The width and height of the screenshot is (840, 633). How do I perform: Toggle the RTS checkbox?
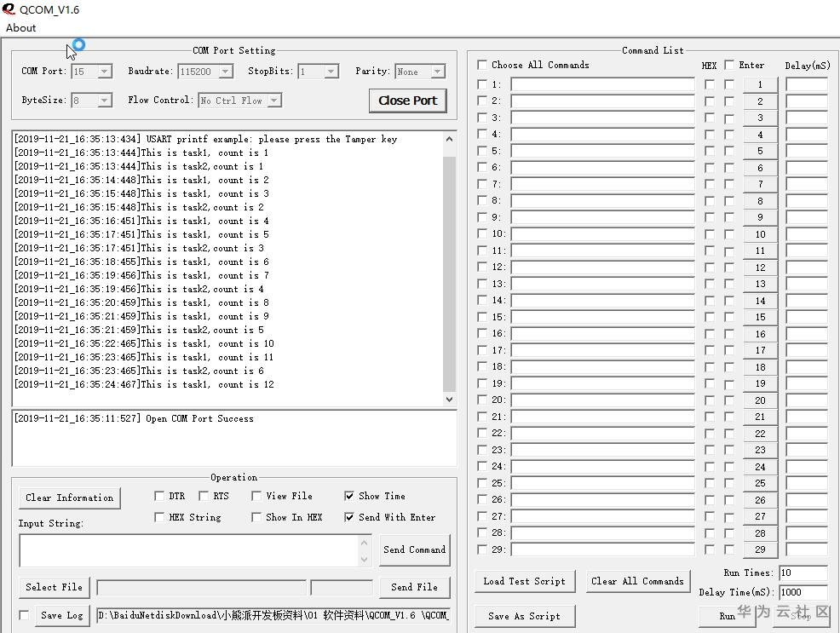[204, 496]
